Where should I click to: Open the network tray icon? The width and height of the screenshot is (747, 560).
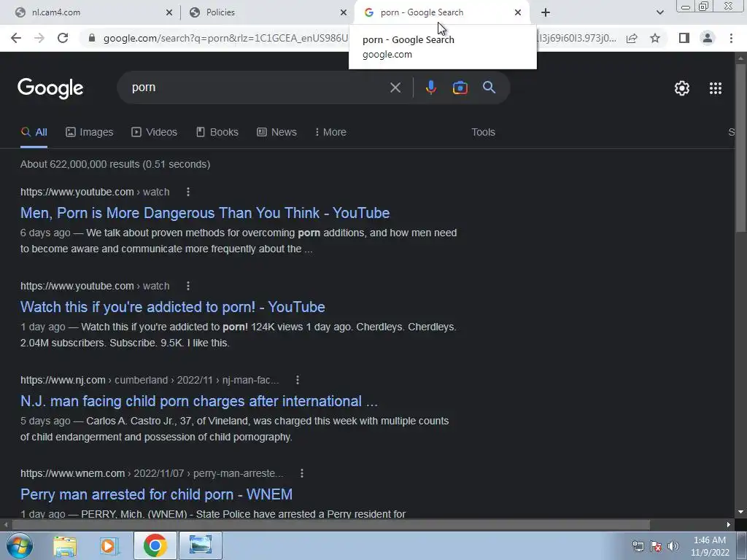[x=638, y=546]
